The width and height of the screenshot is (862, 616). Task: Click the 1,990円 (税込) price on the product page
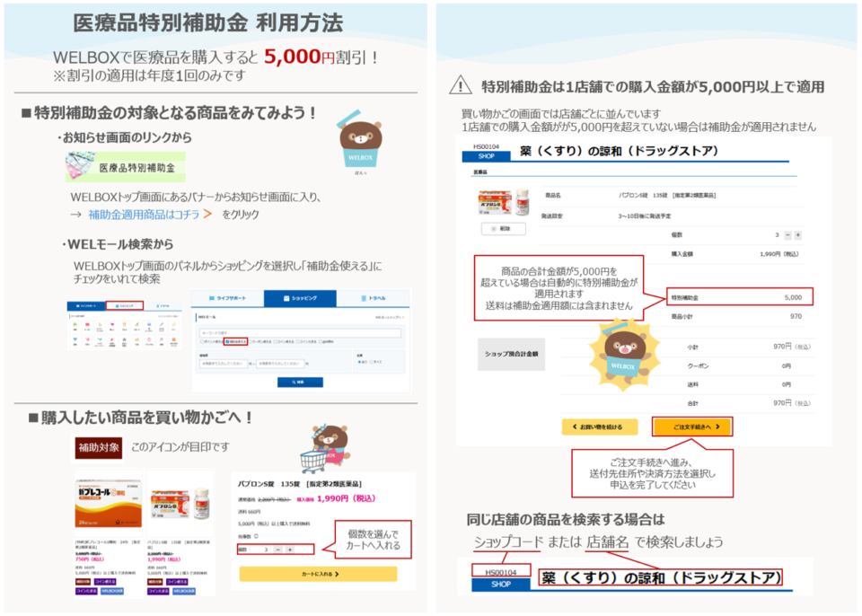(346, 498)
